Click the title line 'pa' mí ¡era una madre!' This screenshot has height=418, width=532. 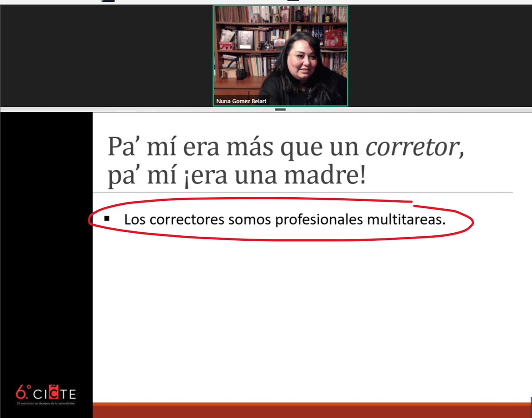[x=237, y=175]
